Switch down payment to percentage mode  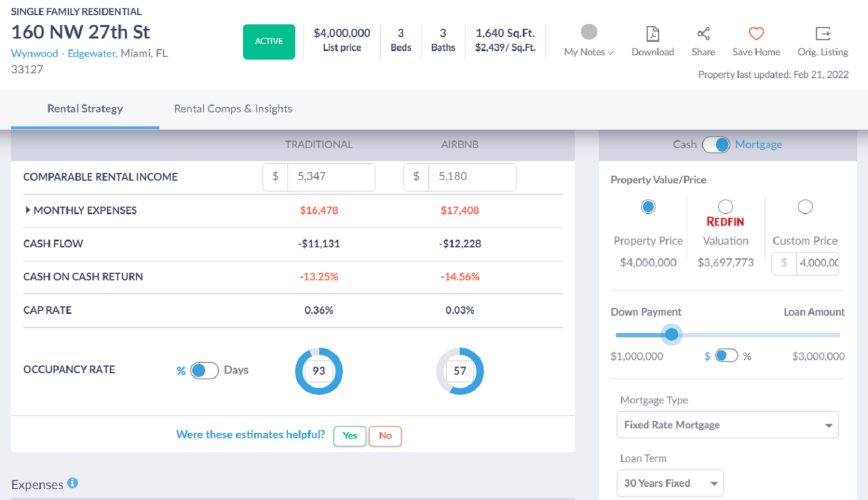click(732, 356)
